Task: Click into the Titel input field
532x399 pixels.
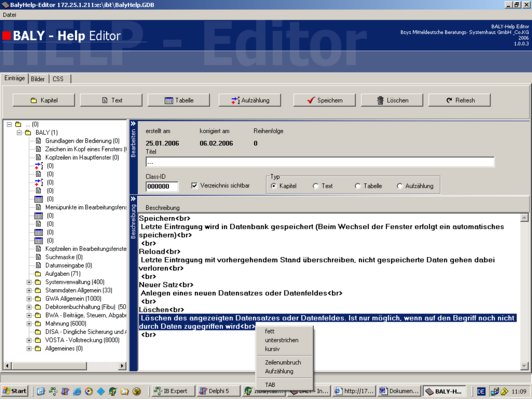Action: [320, 162]
